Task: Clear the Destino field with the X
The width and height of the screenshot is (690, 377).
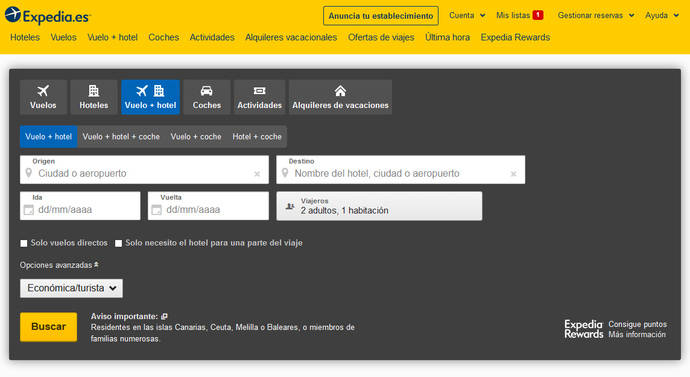Action: (513, 174)
